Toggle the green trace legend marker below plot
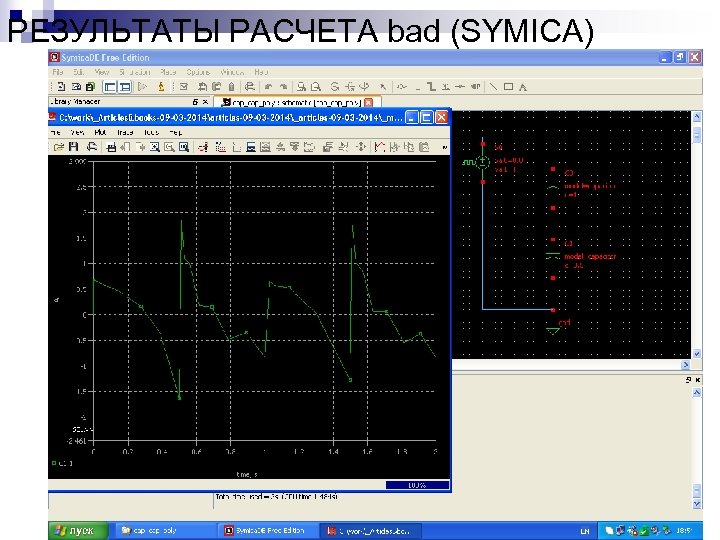Screen dimensions: 720x540 (x=56, y=463)
